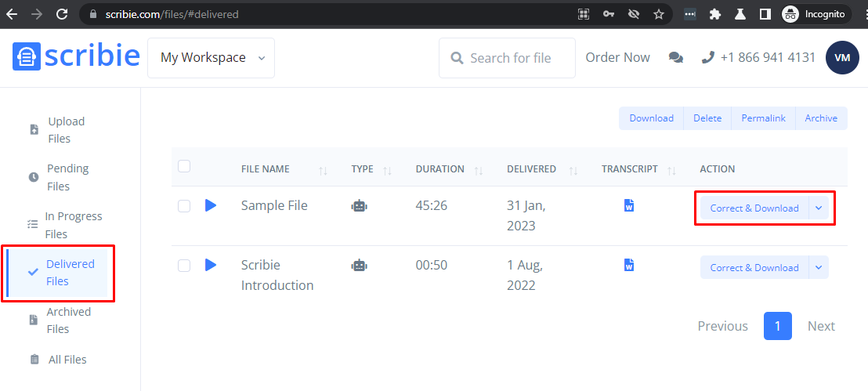Screen dimensions: 868x391
Task: Click Correct & Download for Sample File
Action: [754, 208]
